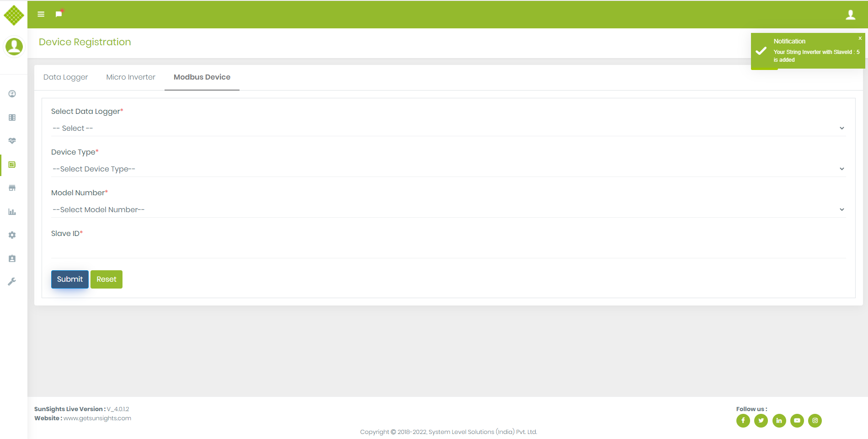Screen dimensions: 868x439
Task: Click the Submit button
Action: point(70,279)
